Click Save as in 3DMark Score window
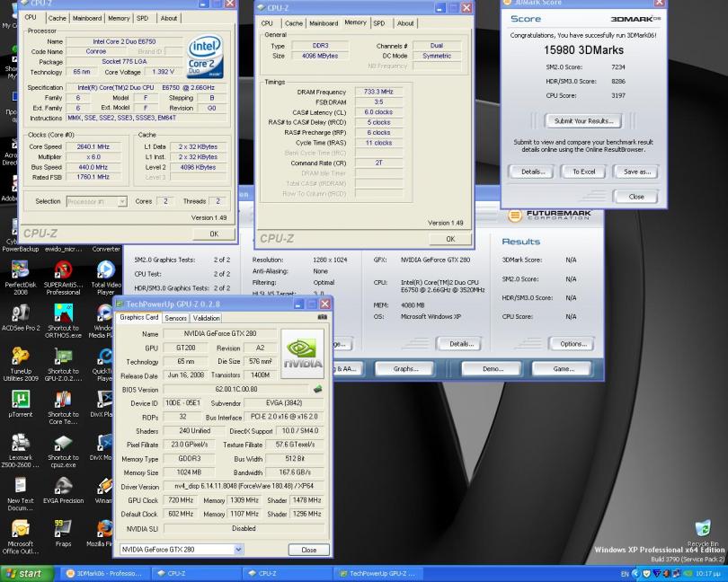The height and width of the screenshot is (582, 728). 636,172
